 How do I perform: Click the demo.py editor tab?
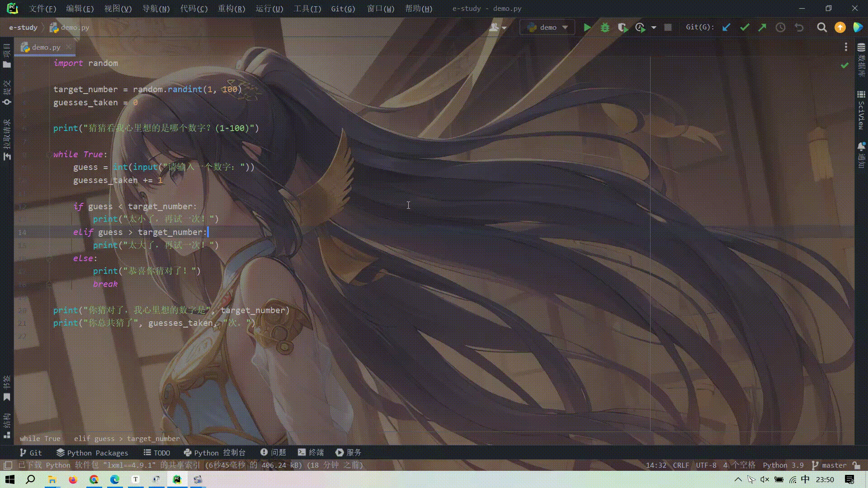coord(46,47)
